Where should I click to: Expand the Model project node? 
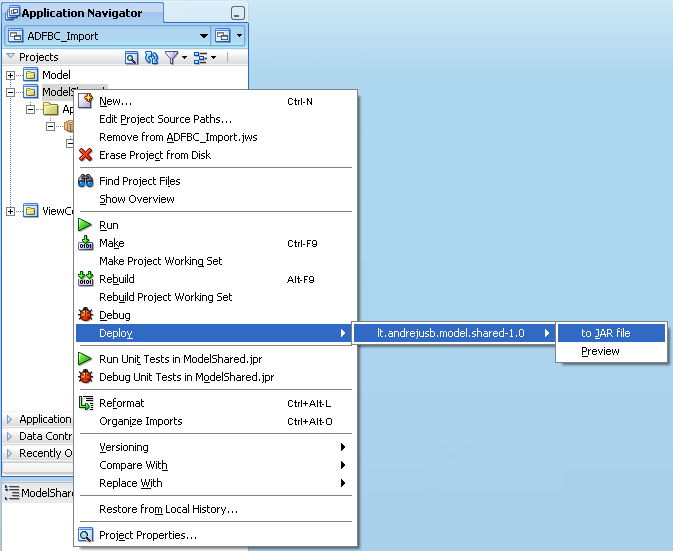10,76
